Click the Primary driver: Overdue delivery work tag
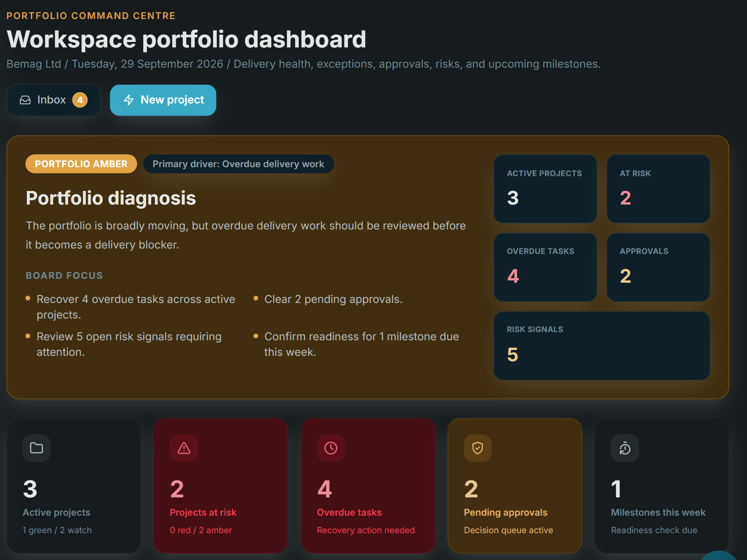 pos(238,164)
